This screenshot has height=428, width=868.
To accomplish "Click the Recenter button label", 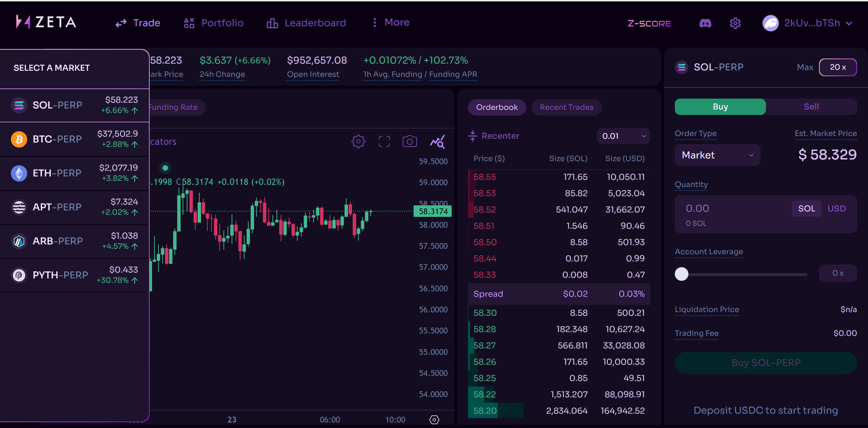I will [500, 136].
